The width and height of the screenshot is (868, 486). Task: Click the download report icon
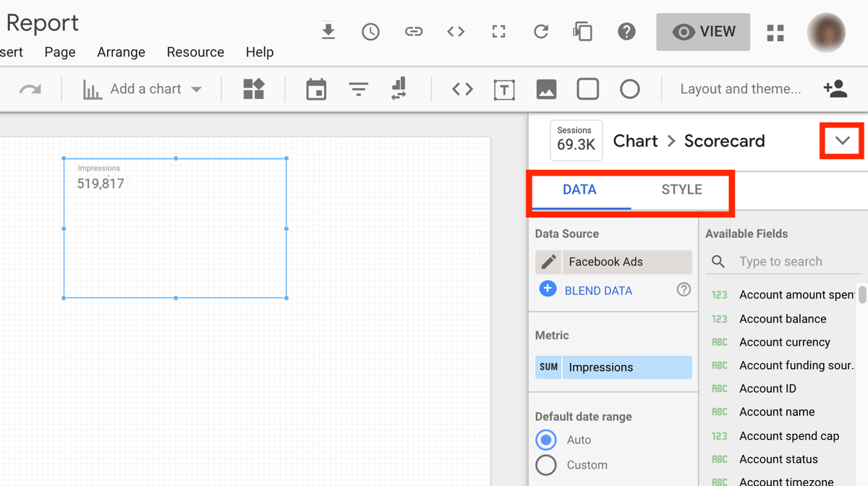pos(328,32)
